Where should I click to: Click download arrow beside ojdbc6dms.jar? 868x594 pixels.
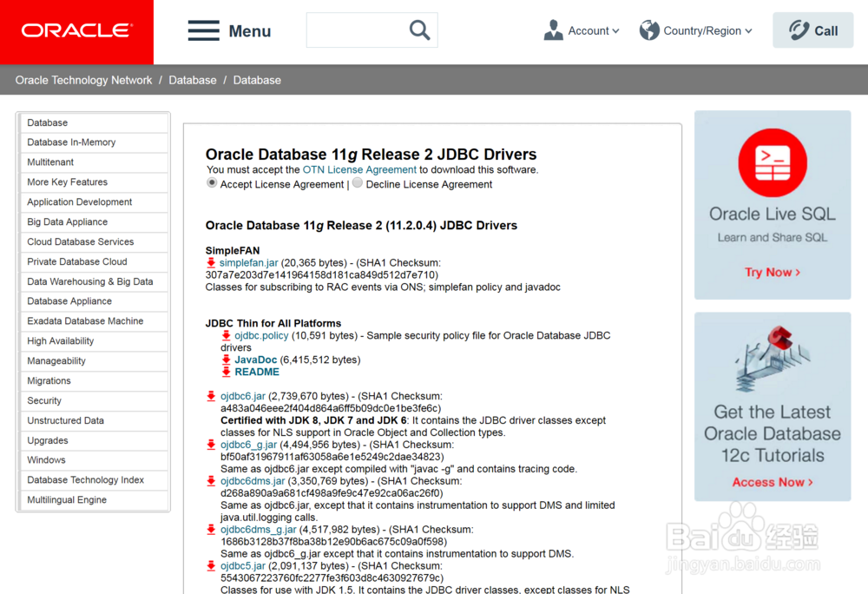point(211,481)
